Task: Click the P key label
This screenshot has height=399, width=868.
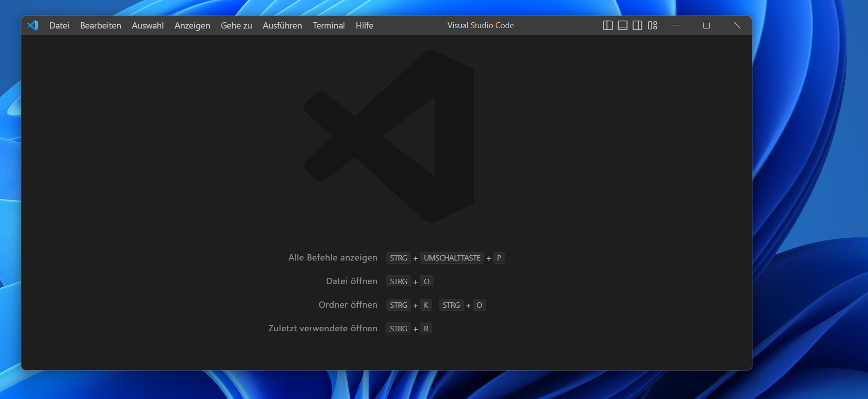Action: click(499, 258)
